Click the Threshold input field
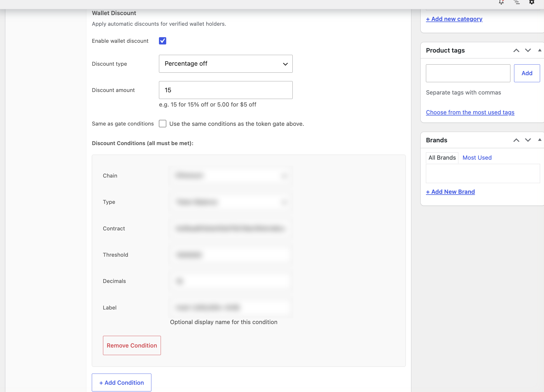Image resolution: width=544 pixels, height=392 pixels. (231, 255)
